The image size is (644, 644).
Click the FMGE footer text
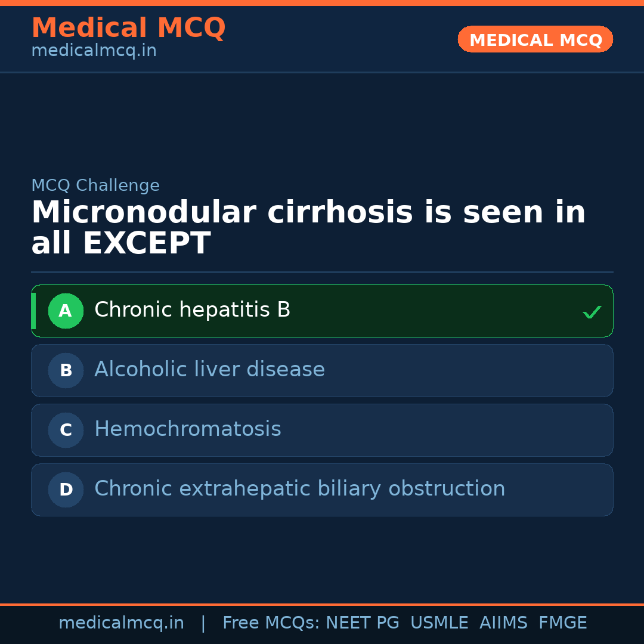pyautogui.click(x=562, y=623)
